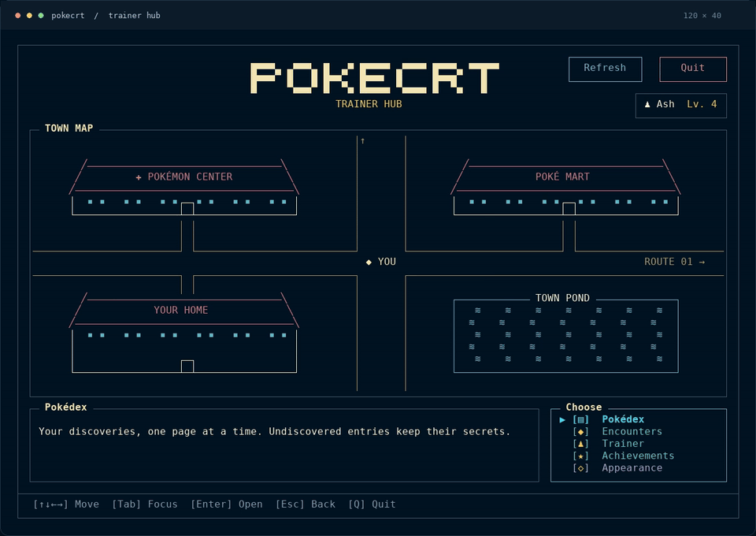Click the Appearance hollow diamond icon
This screenshot has height=536, width=756.
coord(580,468)
